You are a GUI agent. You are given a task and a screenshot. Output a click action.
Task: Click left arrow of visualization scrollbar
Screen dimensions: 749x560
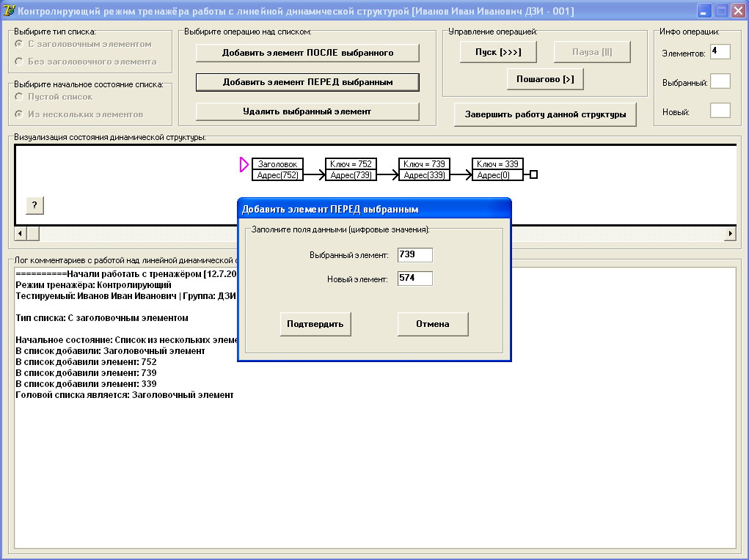pyautogui.click(x=21, y=233)
